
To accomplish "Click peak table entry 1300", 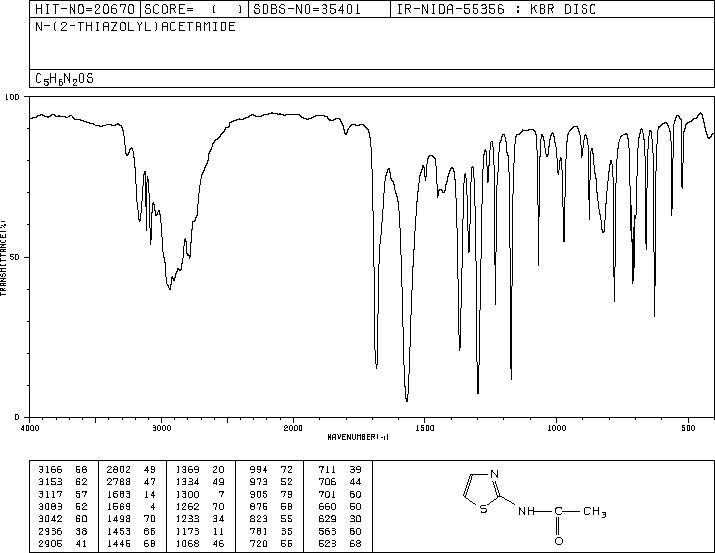I will click(x=187, y=494).
